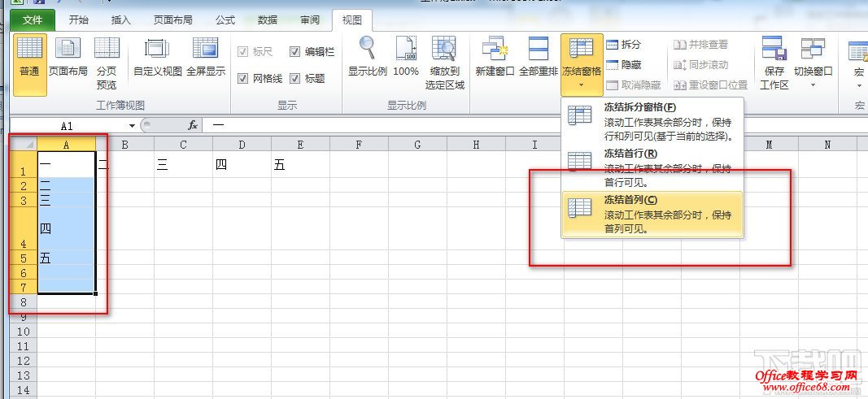This screenshot has height=399, width=868.
Task: Select row 12 header
Action: 24,360
